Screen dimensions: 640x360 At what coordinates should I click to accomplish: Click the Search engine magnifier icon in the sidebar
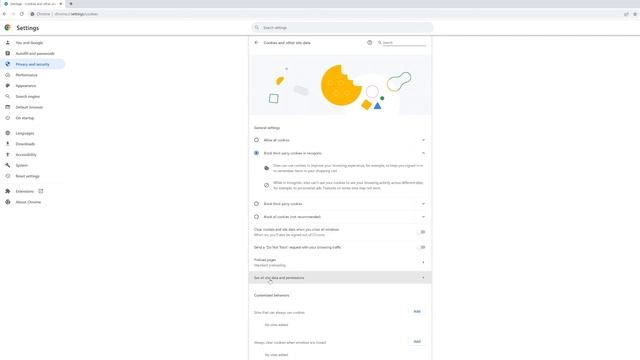7,96
